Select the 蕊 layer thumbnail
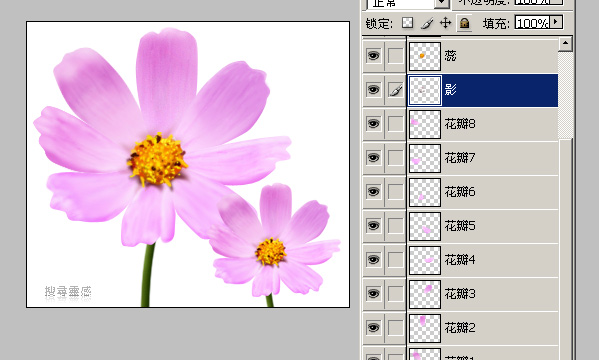The height and width of the screenshot is (360, 599). click(x=425, y=56)
